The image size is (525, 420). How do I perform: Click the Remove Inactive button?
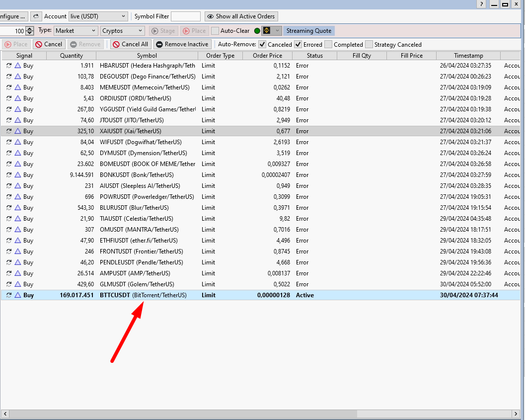[x=182, y=44]
